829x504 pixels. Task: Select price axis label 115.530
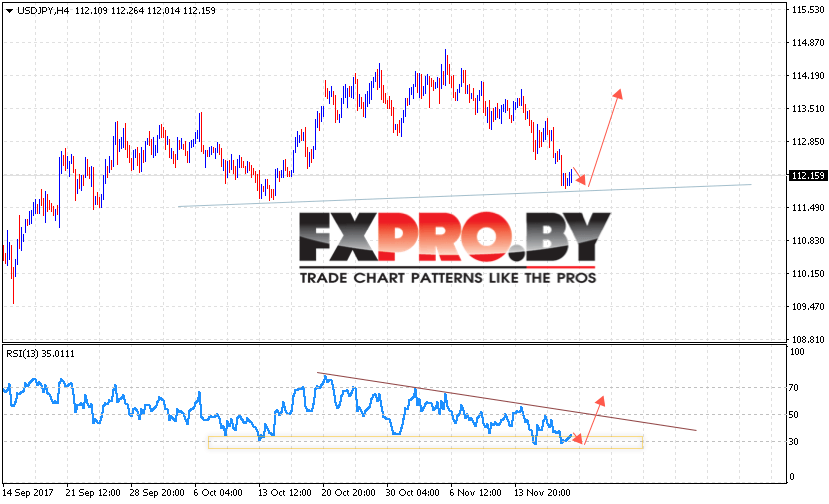(x=808, y=10)
